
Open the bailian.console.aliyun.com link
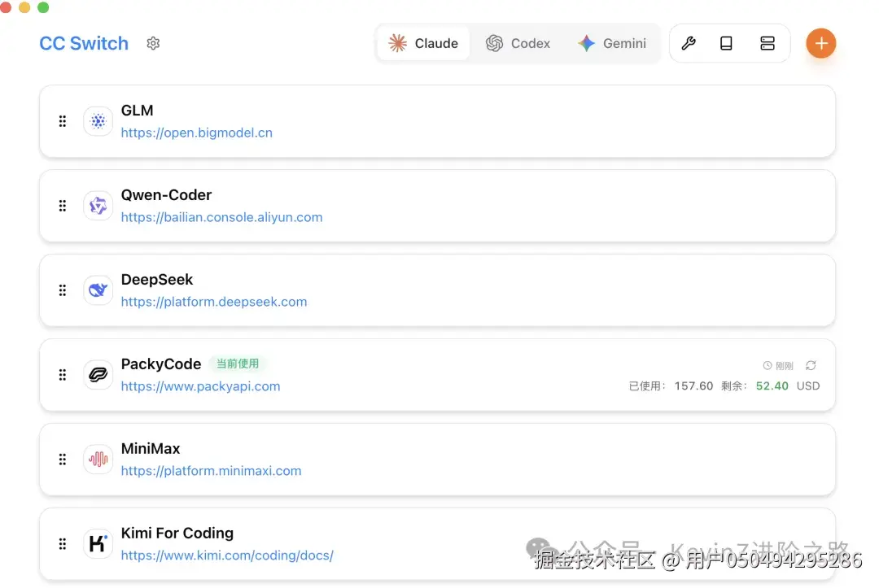point(222,217)
